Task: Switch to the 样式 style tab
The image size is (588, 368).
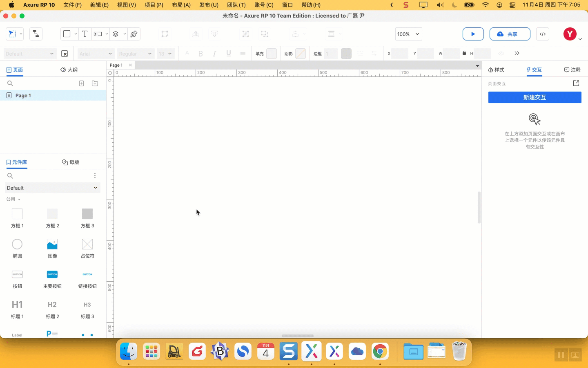Action: click(x=496, y=70)
